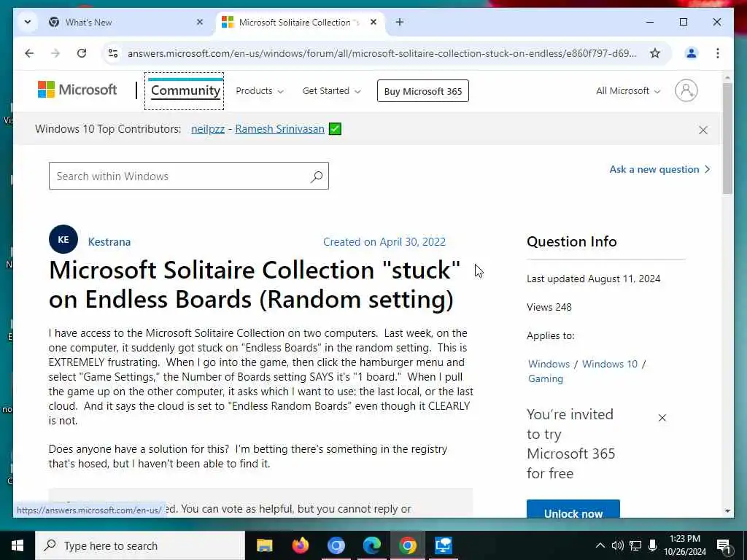Open Microsoft Edge from taskbar
747x560 pixels.
[x=371, y=545]
